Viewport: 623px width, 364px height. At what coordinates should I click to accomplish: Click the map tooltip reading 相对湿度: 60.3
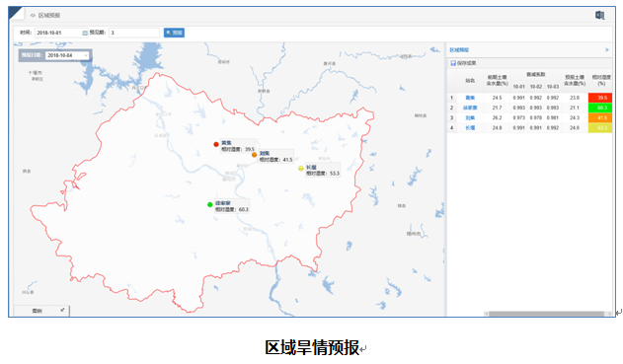(x=232, y=206)
